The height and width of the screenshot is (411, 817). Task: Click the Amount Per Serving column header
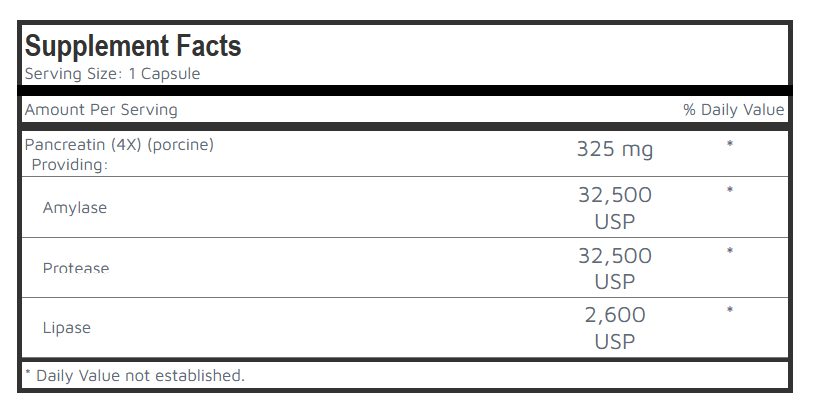(101, 110)
